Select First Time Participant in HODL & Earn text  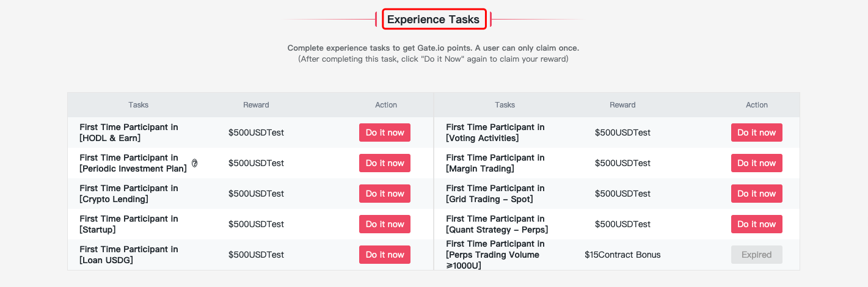pyautogui.click(x=129, y=133)
